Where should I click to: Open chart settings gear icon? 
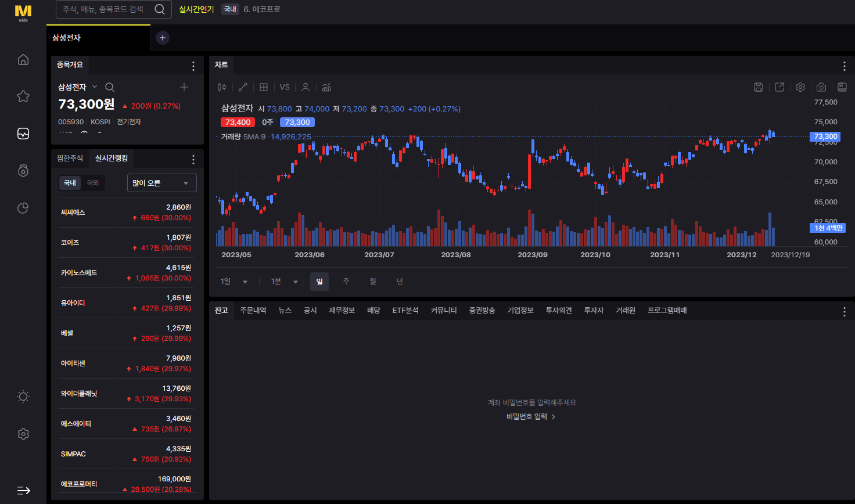click(x=800, y=87)
